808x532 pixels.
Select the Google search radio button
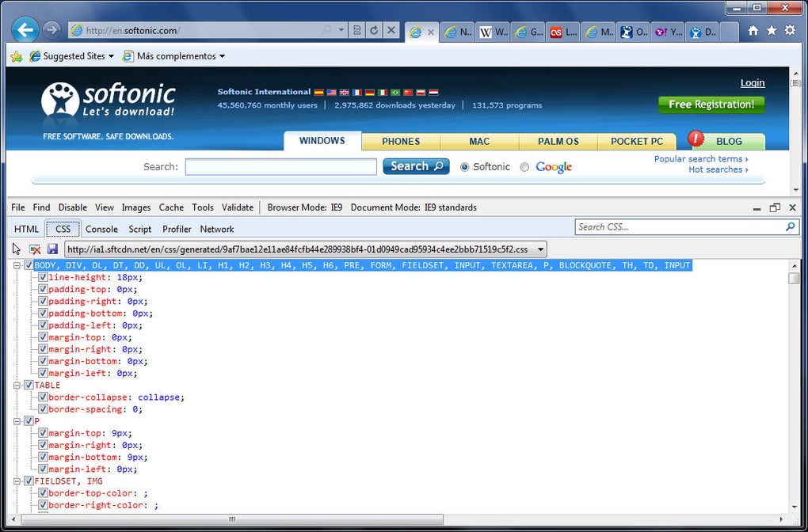[524, 167]
